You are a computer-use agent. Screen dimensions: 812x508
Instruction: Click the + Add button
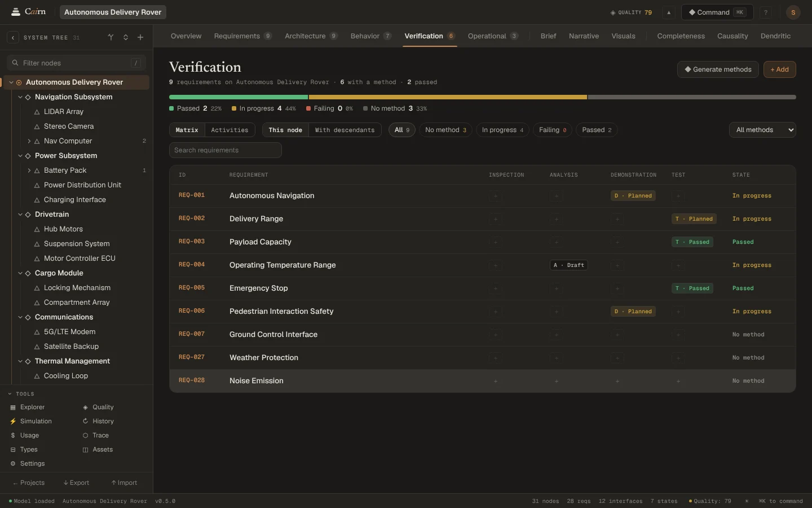tap(780, 69)
